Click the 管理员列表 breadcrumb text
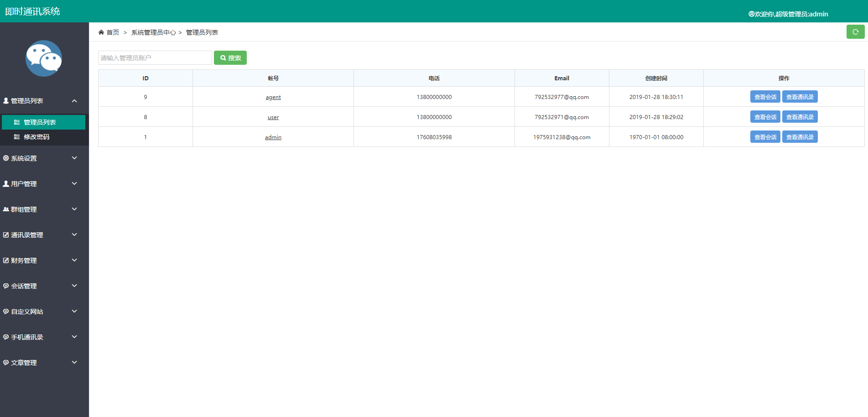Screen dimensions: 868x417 tap(202, 32)
